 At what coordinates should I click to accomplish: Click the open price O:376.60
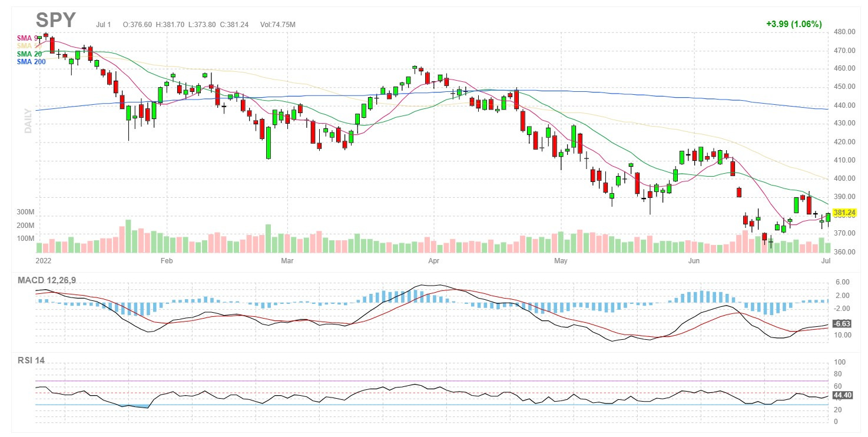137,25
